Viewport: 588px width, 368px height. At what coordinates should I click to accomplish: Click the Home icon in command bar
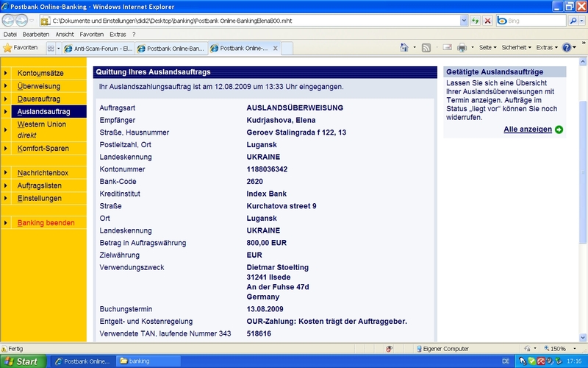404,48
